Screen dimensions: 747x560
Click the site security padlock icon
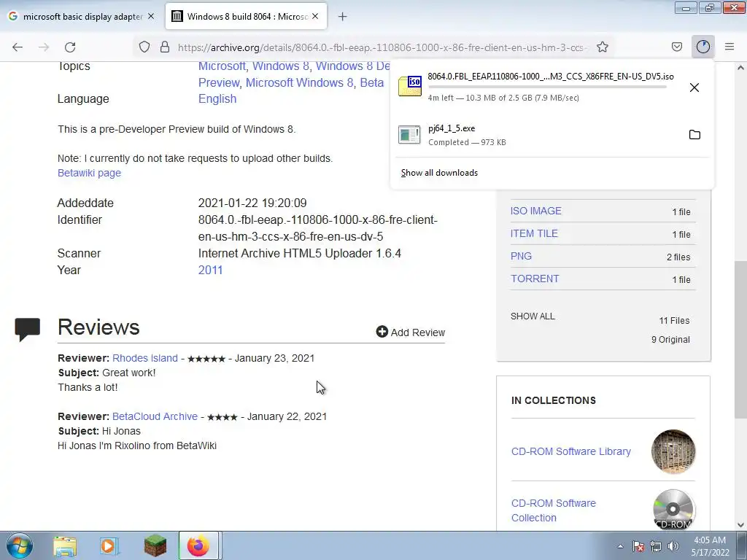click(x=165, y=47)
